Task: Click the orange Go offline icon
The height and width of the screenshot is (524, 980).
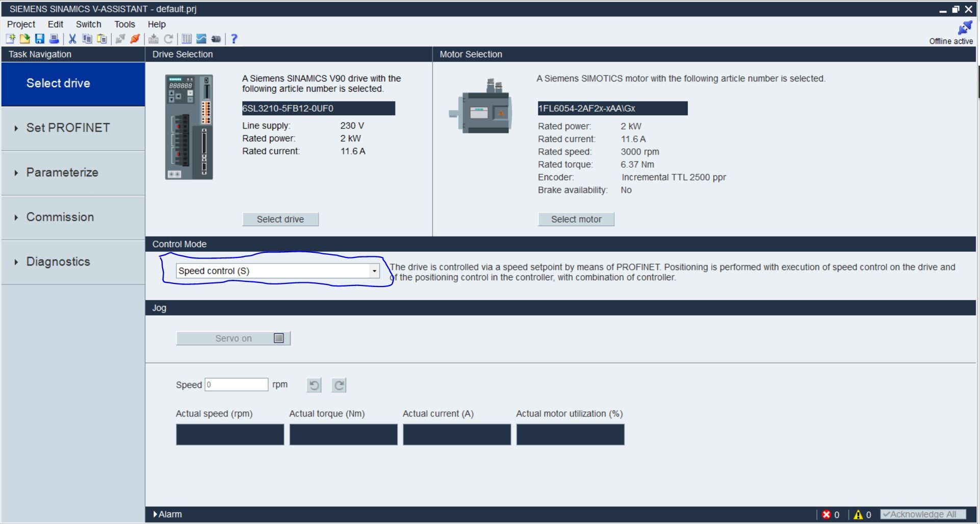Action: 135,39
